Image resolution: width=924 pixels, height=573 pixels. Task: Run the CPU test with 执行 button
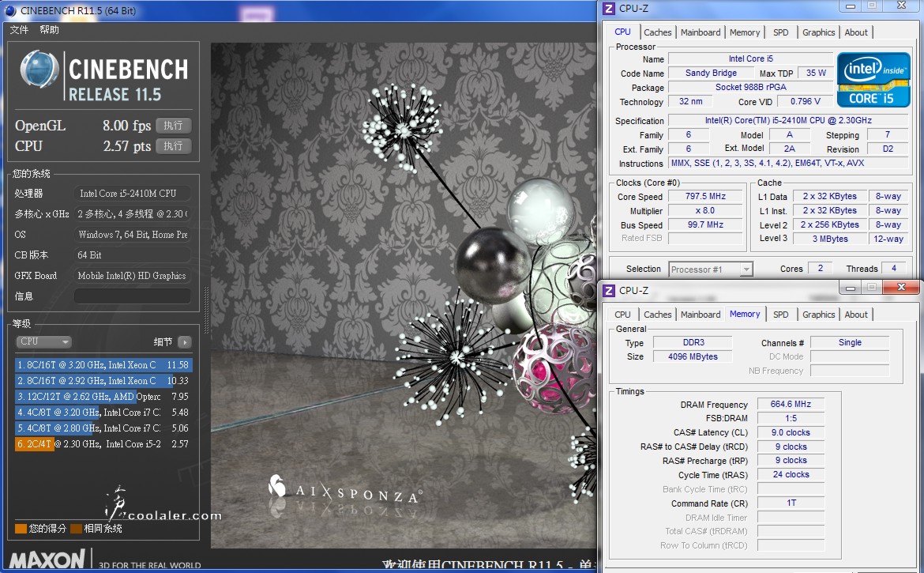(x=173, y=146)
